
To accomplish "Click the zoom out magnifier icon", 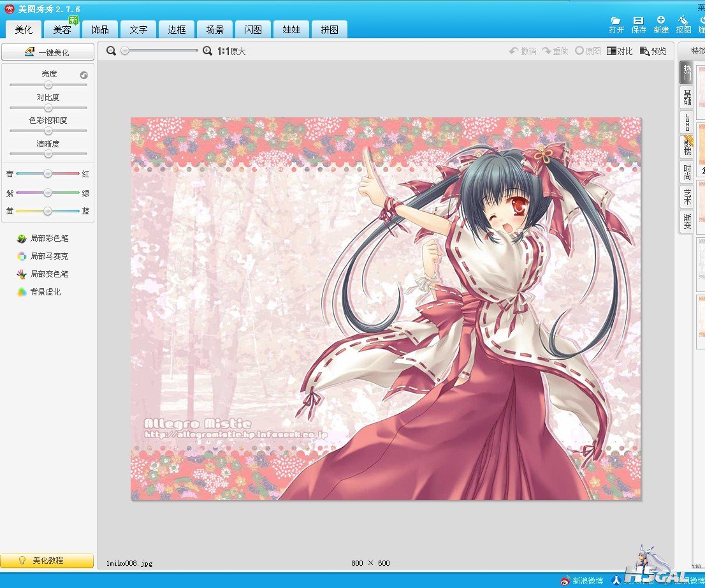I will pyautogui.click(x=111, y=51).
